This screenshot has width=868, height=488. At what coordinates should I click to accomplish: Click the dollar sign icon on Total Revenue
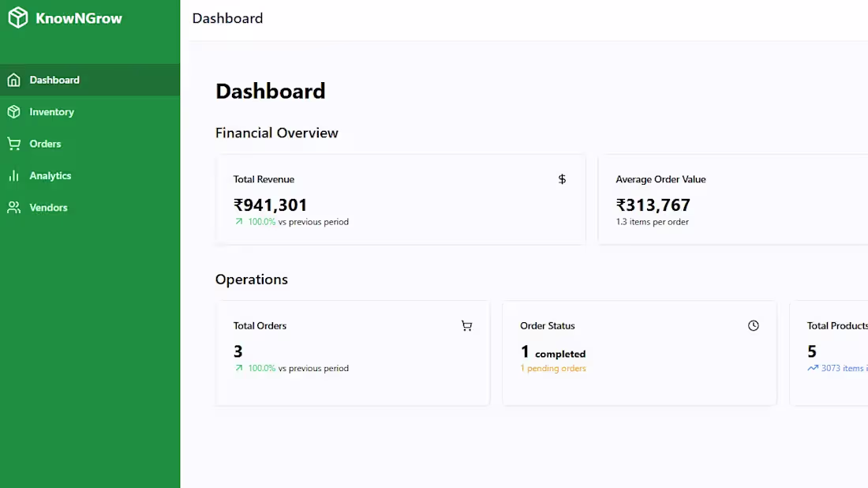click(562, 179)
